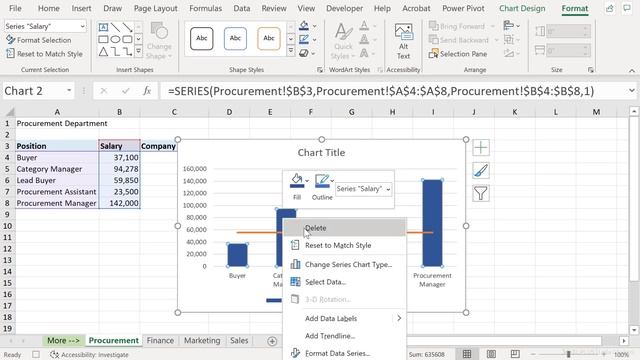This screenshot has width=640, height=360.
Task: Open the Power Pivot tab
Action: click(x=463, y=8)
